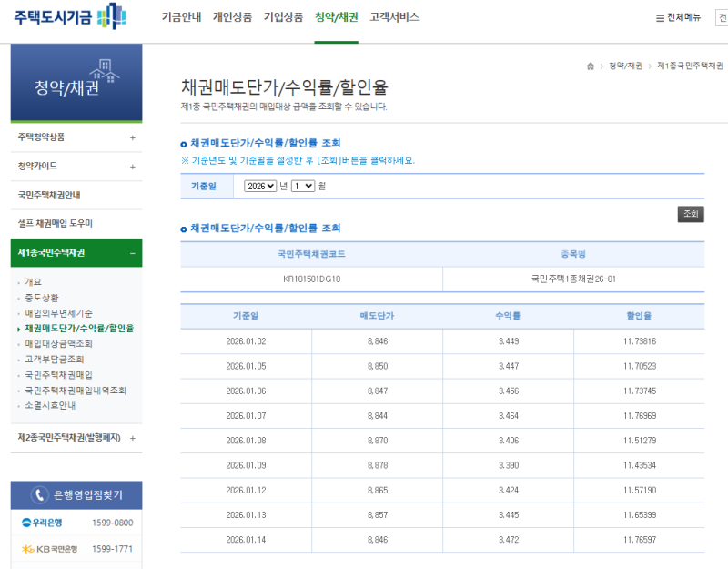Viewport: 728px width, 569px height.
Task: Click the phone icon in 은행영업점찾기
Action: tap(39, 494)
